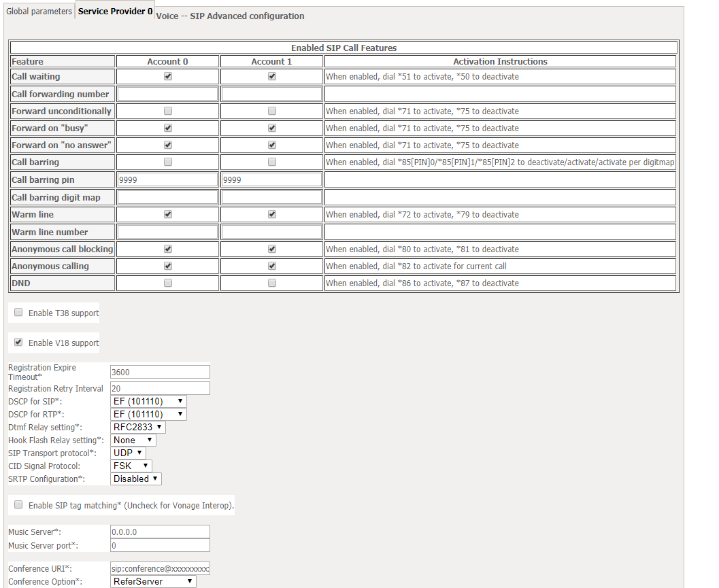Toggle Anonymous call blocking for Account 0
This screenshot has width=719, height=588.
(168, 249)
